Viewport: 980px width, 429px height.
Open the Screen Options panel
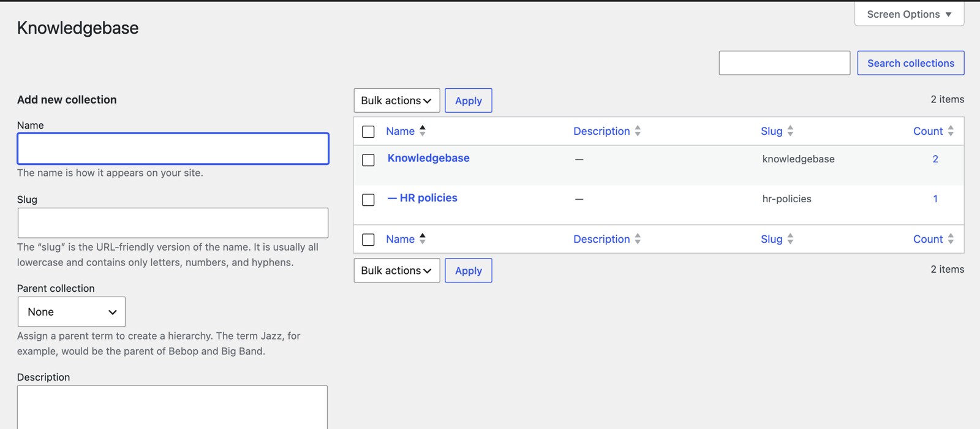909,14
